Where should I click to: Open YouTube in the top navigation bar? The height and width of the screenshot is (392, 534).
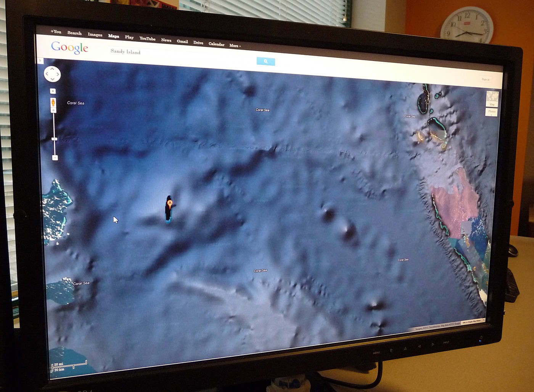147,38
